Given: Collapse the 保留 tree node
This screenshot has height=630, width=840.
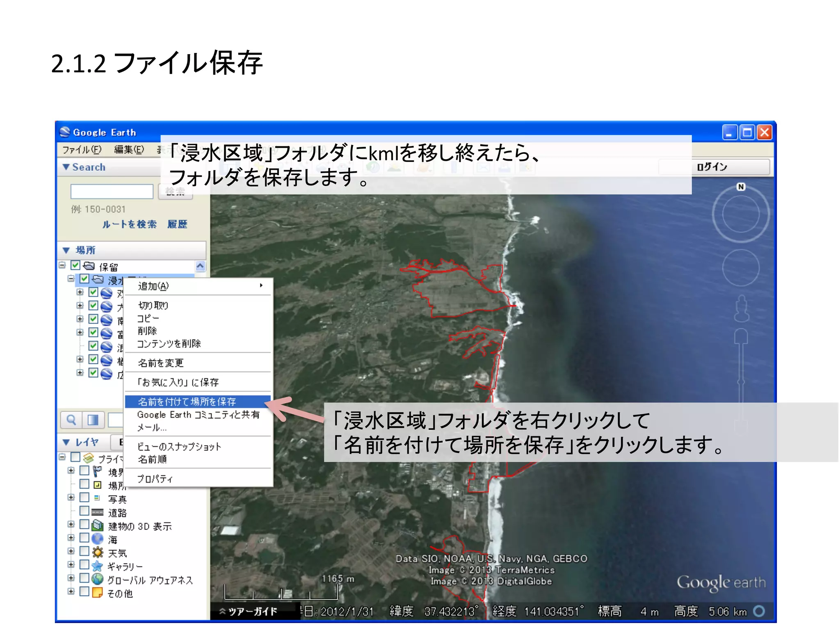Looking at the screenshot, I should pyautogui.click(x=62, y=265).
